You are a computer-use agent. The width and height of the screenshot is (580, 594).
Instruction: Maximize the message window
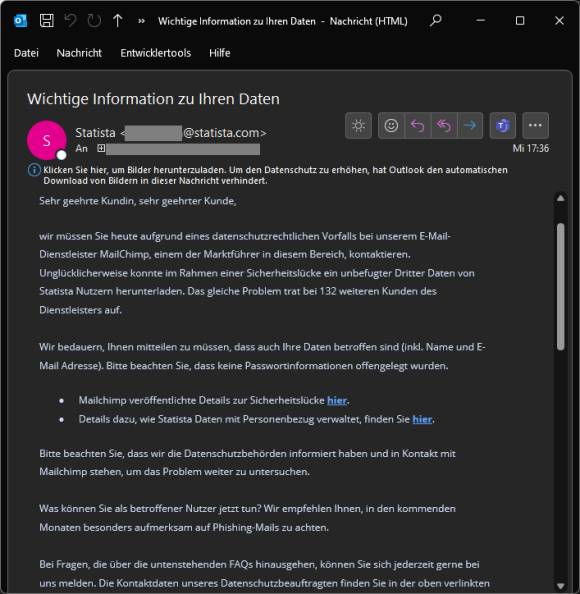[x=520, y=20]
